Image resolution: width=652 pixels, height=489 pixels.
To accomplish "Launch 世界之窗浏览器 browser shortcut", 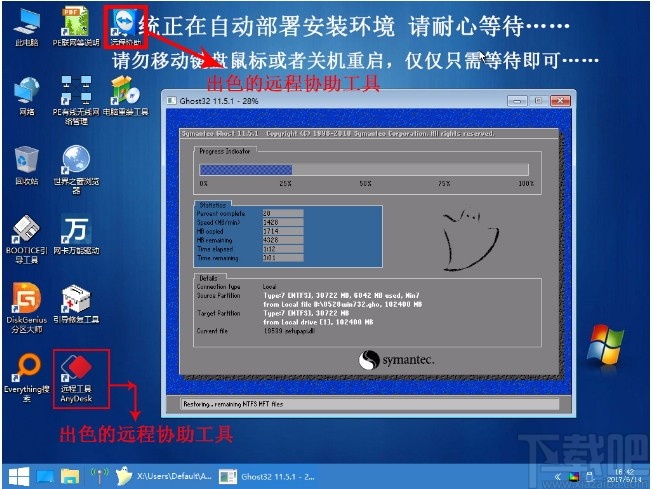I will (x=76, y=170).
